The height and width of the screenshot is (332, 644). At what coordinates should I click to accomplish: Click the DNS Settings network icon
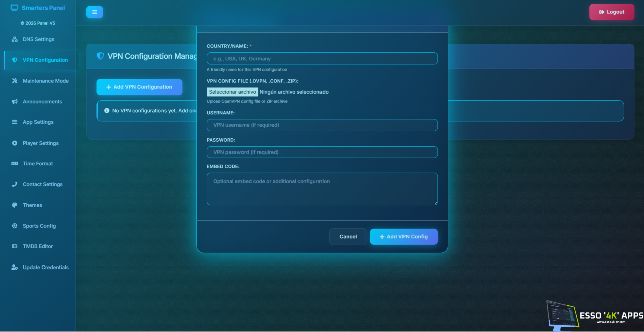pyautogui.click(x=15, y=39)
